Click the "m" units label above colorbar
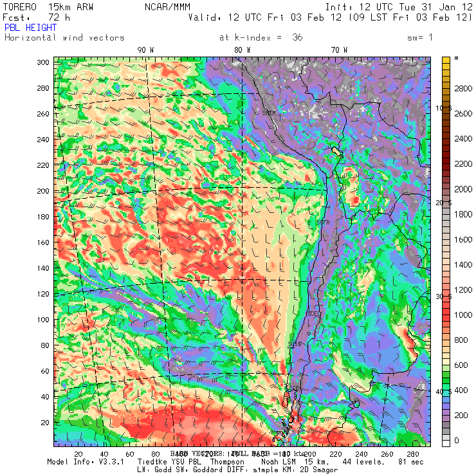Screen dimensions: 476x476 click(456, 58)
